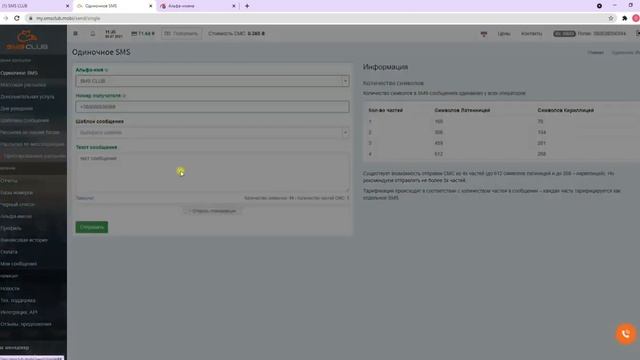Image resolution: width=640 pixels, height=360 pixels.
Task: Click the SMS CLUB logo in sidebar
Action: (x=27, y=40)
